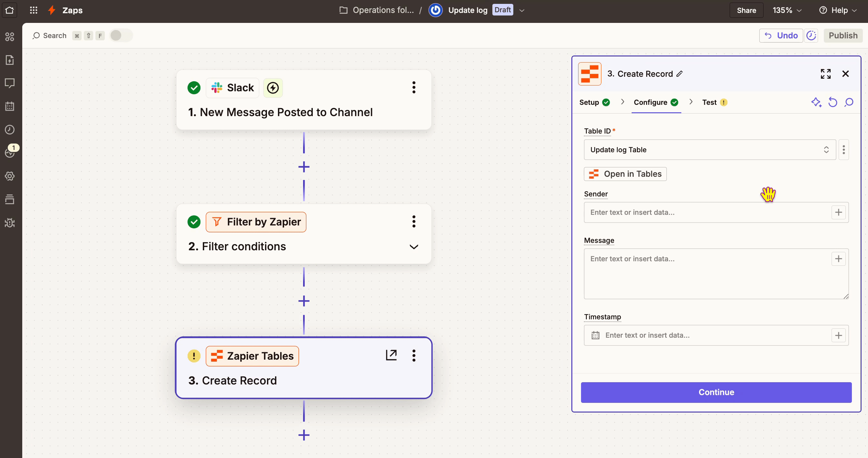Click the Update log Zap title
Screen dimensions: 868x458
(468, 10)
